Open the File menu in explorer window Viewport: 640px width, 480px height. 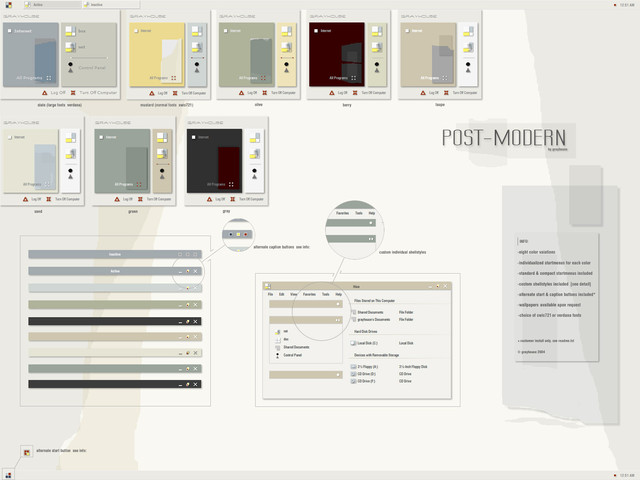point(270,294)
